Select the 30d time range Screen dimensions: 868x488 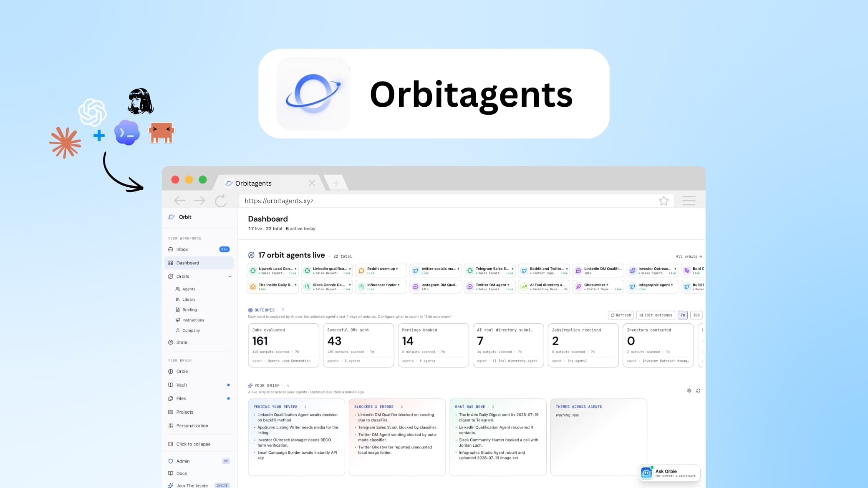pyautogui.click(x=696, y=315)
